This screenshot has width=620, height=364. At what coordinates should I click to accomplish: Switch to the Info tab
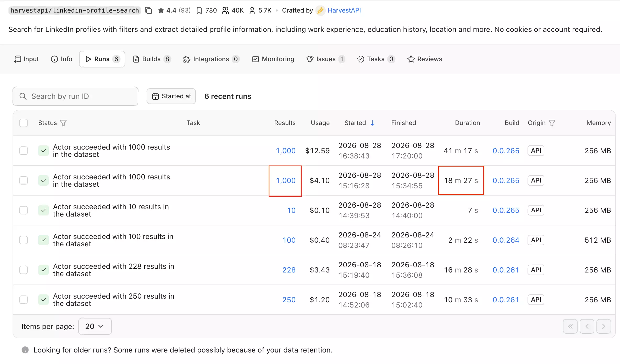coord(62,59)
